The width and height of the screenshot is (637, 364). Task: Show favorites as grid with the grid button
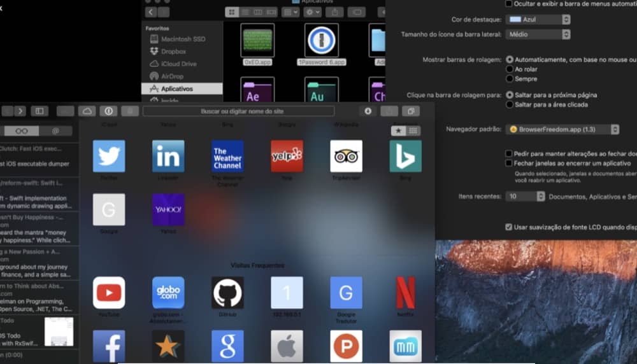[413, 130]
